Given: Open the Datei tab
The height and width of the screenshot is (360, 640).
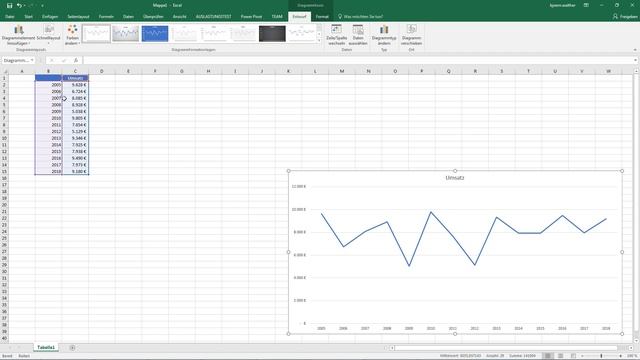Looking at the screenshot, I should 10,17.
